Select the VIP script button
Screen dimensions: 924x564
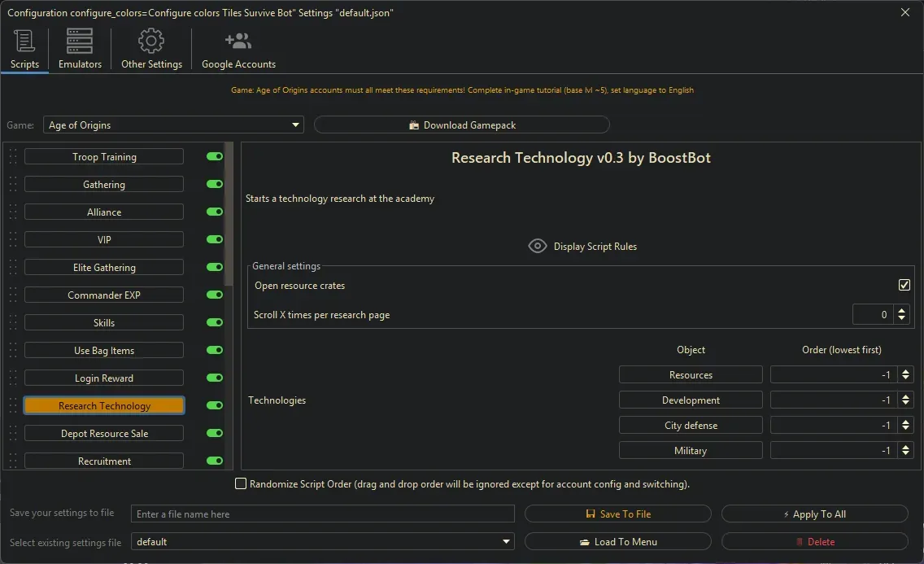point(103,239)
